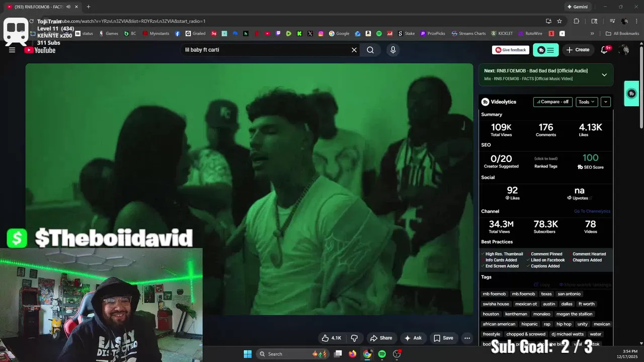Open Games bookmark
644x362 pixels.
[x=109, y=34]
